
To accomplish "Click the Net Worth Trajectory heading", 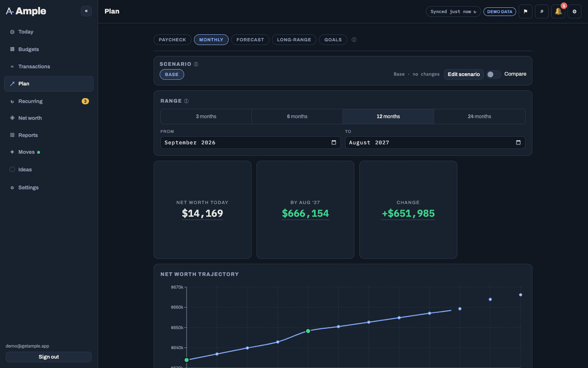I will pos(199,274).
